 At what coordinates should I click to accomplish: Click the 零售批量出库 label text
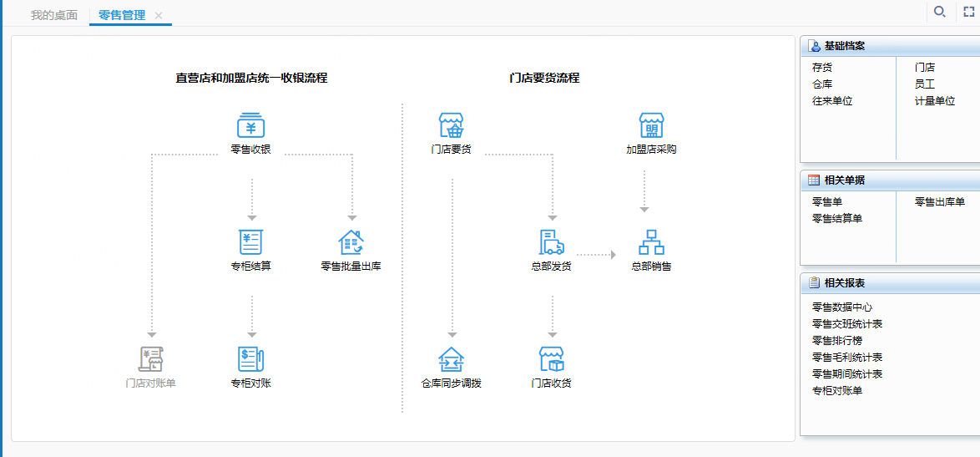click(351, 267)
